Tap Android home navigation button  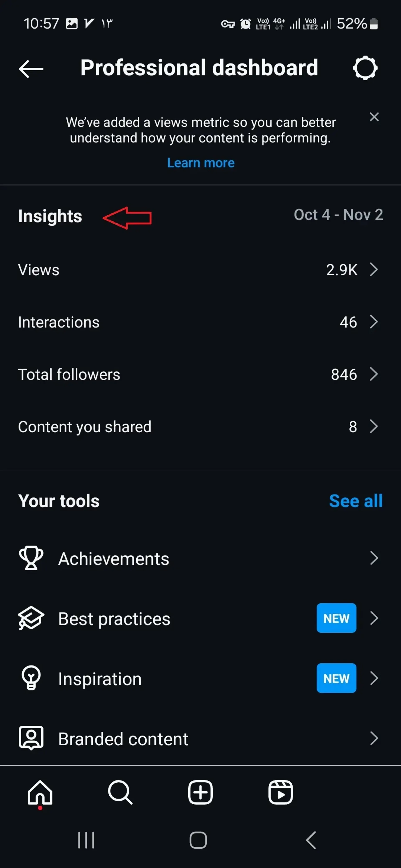[198, 840]
